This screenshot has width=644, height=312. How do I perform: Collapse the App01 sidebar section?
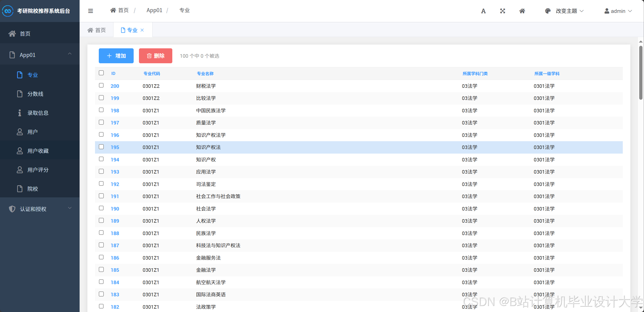coord(40,55)
